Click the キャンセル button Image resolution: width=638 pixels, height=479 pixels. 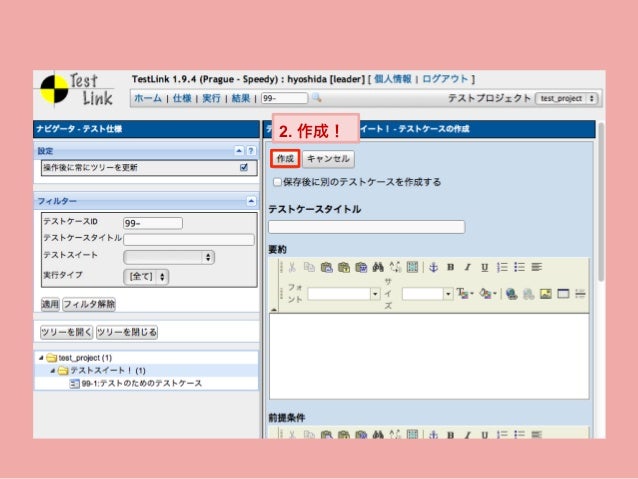click(x=328, y=159)
